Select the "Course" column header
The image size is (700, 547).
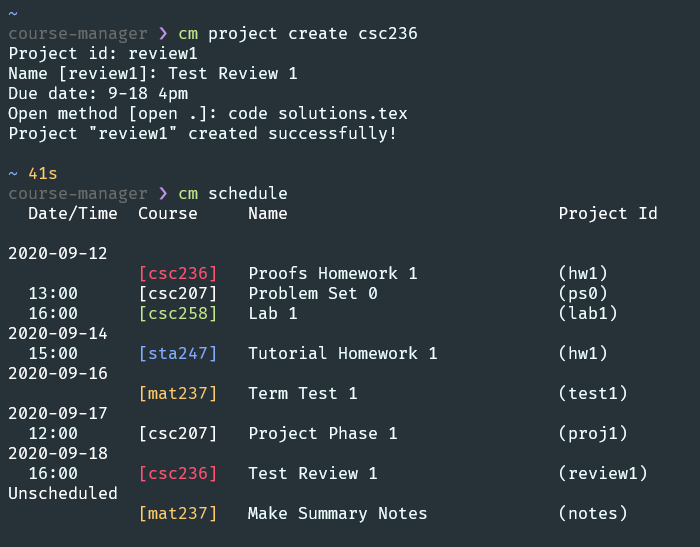(167, 213)
